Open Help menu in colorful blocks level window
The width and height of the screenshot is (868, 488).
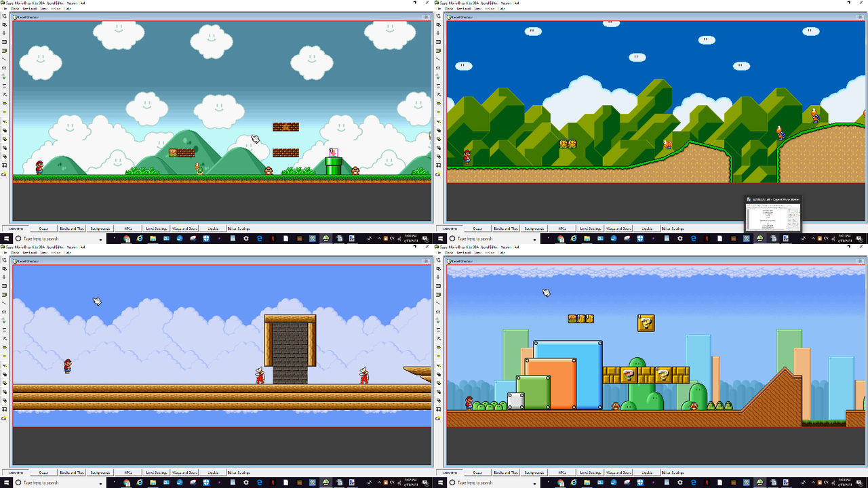501,251
